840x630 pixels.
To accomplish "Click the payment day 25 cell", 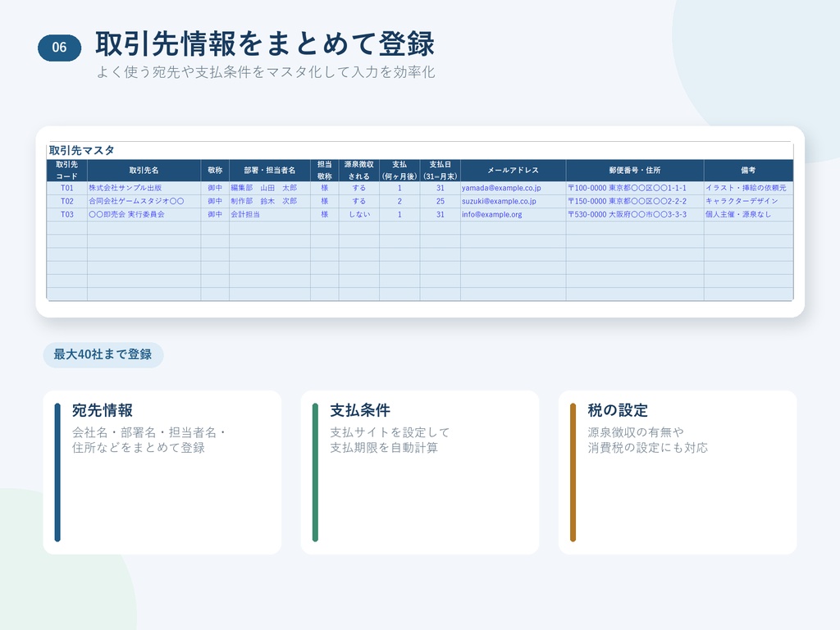I will coord(441,202).
